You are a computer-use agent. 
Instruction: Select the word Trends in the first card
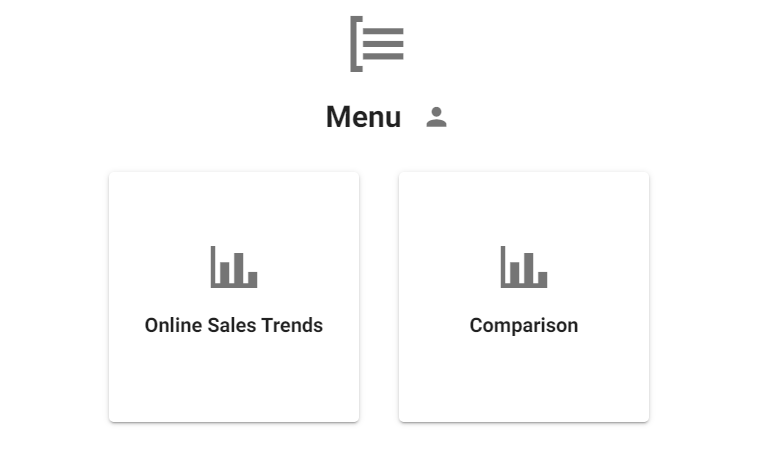[x=292, y=325]
